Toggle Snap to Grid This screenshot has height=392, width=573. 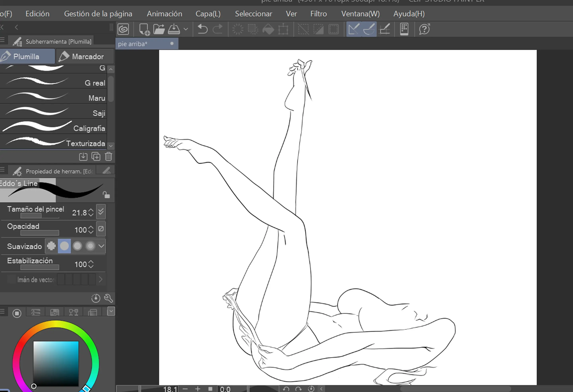(385, 29)
